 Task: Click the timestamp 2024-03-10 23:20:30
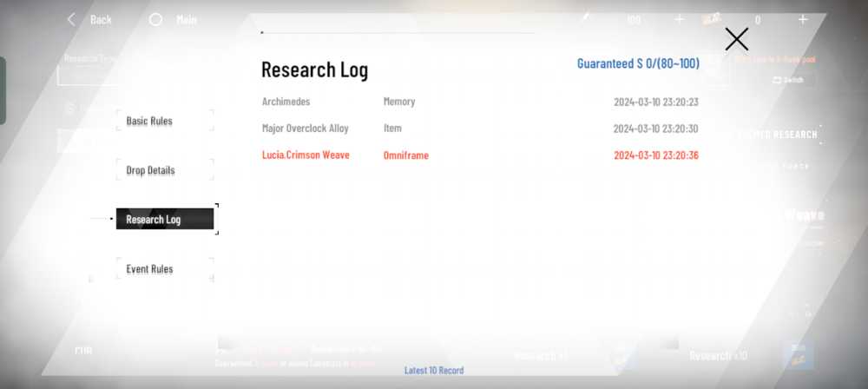656,129
